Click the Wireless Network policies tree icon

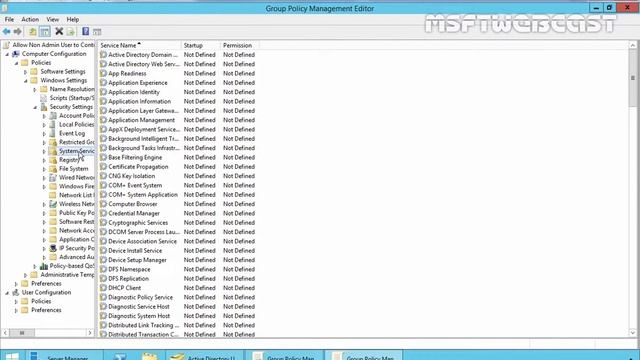pos(53,204)
